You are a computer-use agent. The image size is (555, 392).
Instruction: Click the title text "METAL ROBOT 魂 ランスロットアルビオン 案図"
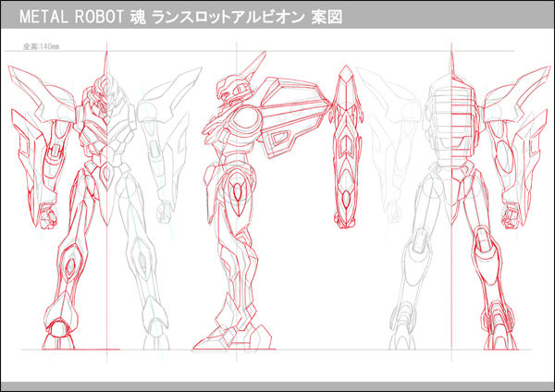click(181, 17)
